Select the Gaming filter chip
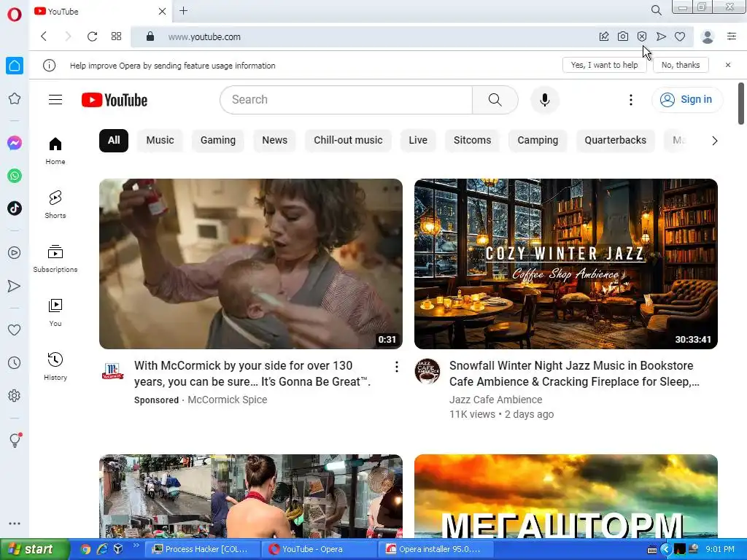The width and height of the screenshot is (747, 560). [217, 141]
